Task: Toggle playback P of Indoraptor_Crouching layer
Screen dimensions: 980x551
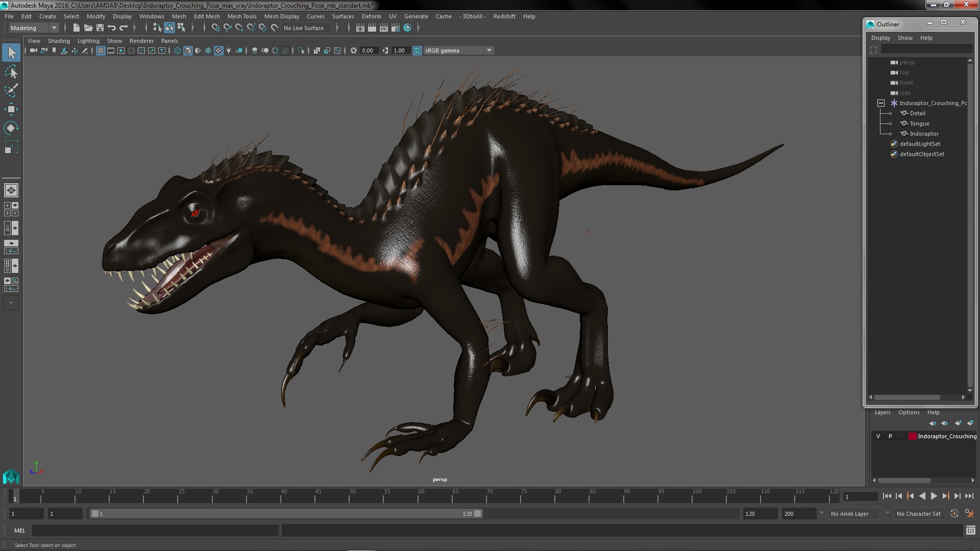Action: pos(890,436)
